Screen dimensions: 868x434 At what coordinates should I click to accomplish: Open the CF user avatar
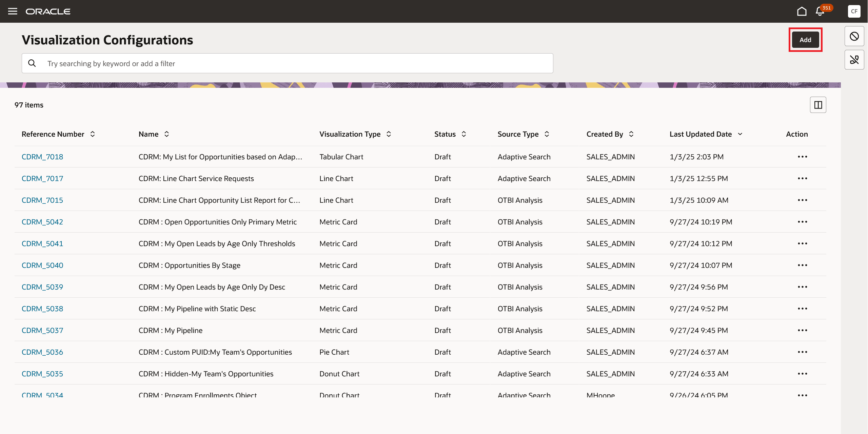click(854, 11)
